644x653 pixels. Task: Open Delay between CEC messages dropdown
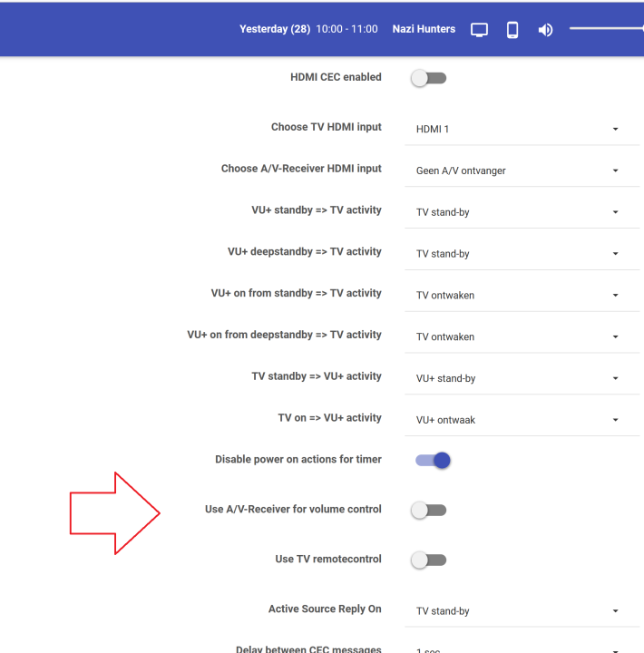[521, 648]
